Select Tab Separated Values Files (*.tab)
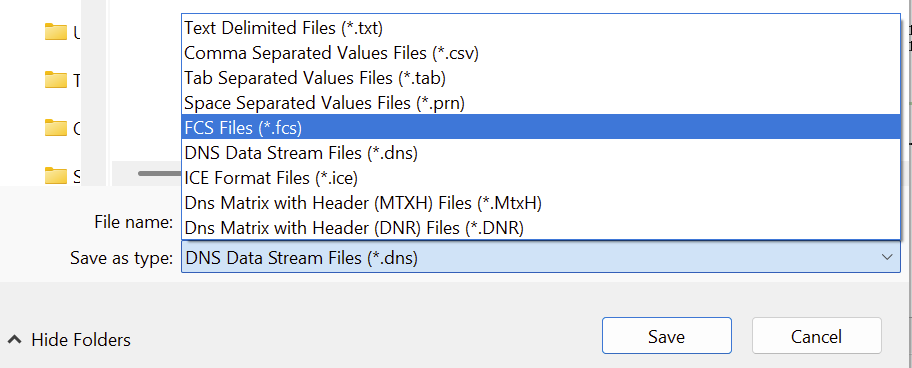 [541, 77]
